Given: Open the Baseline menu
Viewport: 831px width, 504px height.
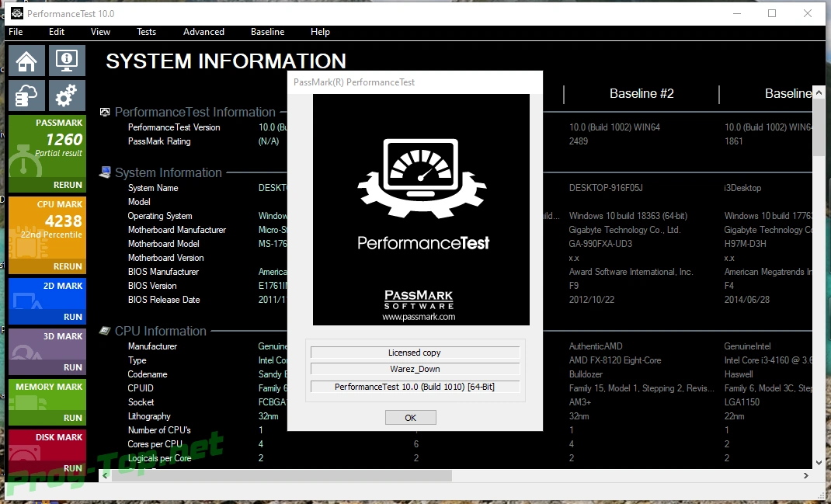Looking at the screenshot, I should click(268, 32).
